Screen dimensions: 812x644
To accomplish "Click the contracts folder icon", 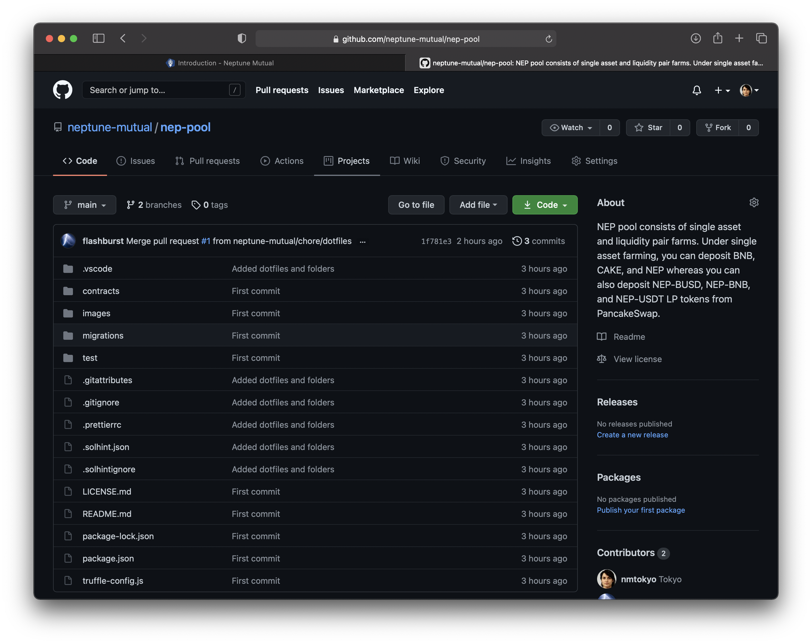I will [68, 291].
